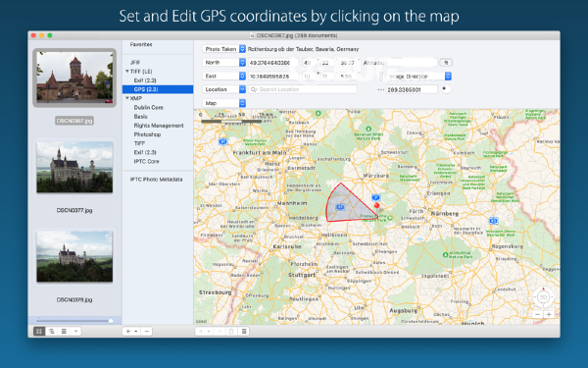The height and width of the screenshot is (368, 588).
Task: Click the dimmed minus button under the map
Action: click(x=220, y=332)
